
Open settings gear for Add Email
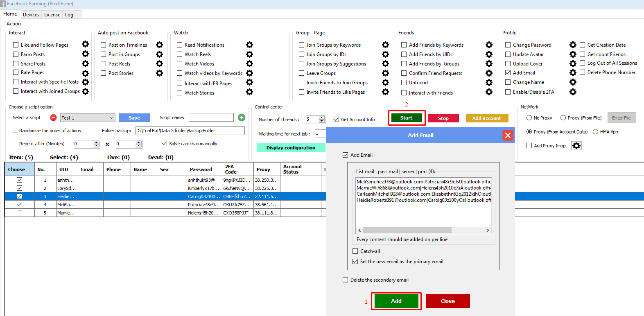point(573,72)
